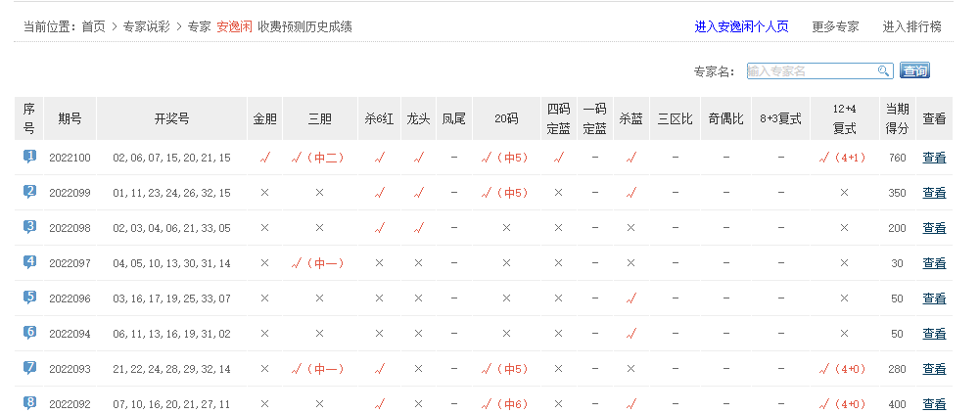Image resolution: width=980 pixels, height=413 pixels.
Task: Open 查看 link for issue 2022092
Action: point(934,404)
